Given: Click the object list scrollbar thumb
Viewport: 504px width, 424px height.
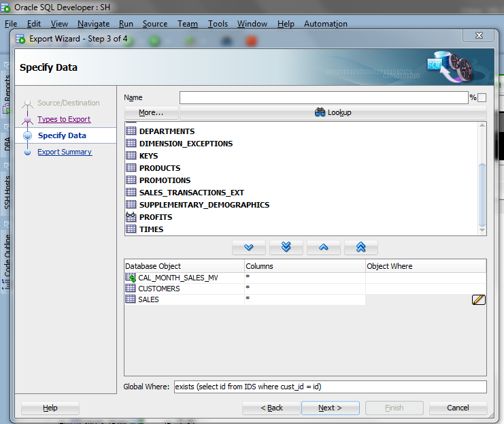Looking at the screenshot, I should (x=482, y=195).
